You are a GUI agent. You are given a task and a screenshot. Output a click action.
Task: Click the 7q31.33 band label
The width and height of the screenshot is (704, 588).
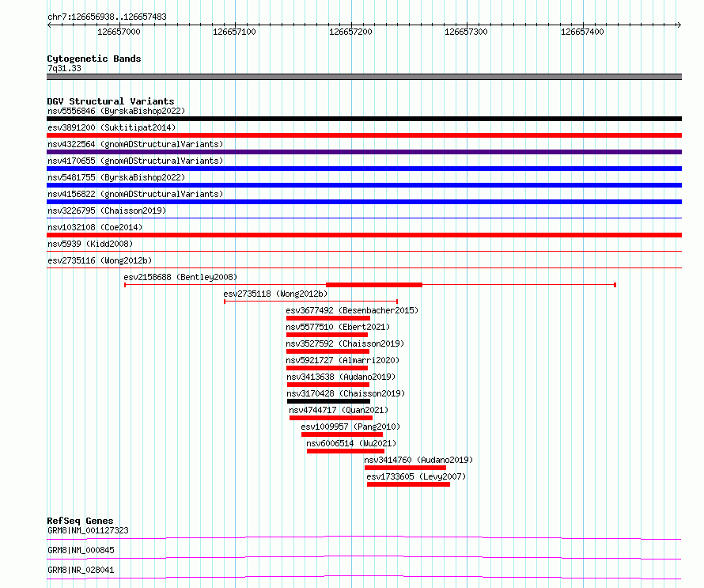click(x=64, y=68)
